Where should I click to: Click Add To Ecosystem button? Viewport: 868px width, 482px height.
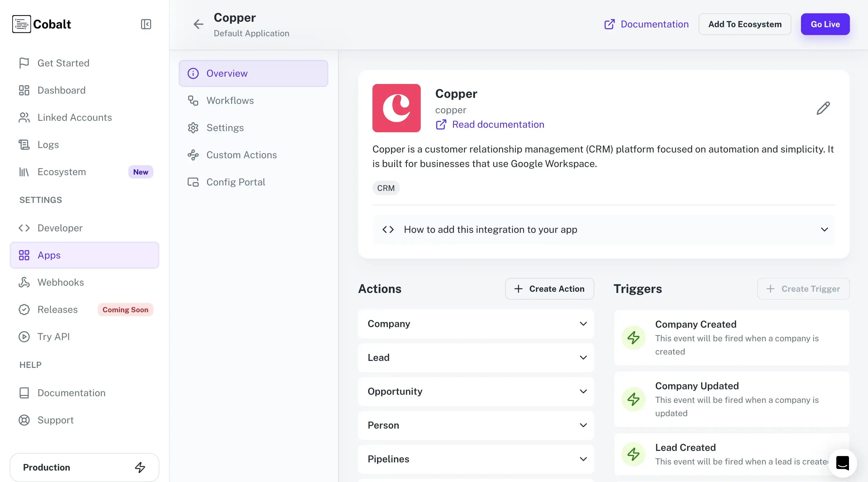pyautogui.click(x=745, y=24)
